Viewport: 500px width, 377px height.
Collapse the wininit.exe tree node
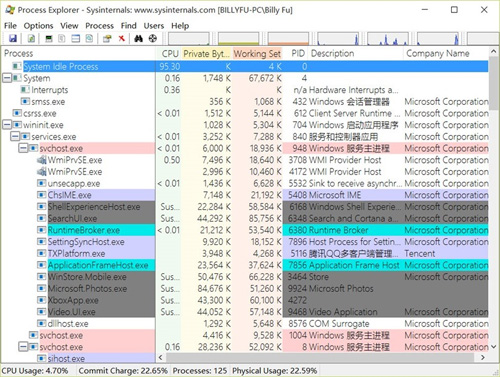tap(7, 125)
